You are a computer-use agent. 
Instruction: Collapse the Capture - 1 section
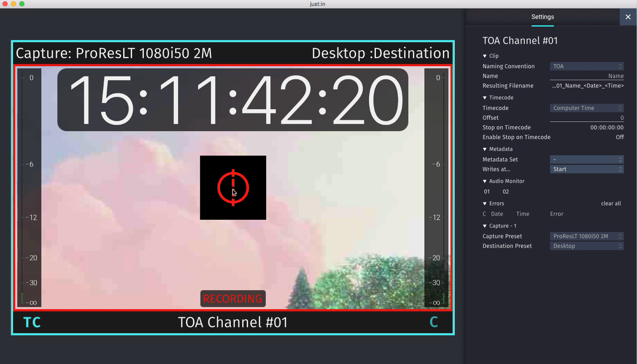click(485, 226)
